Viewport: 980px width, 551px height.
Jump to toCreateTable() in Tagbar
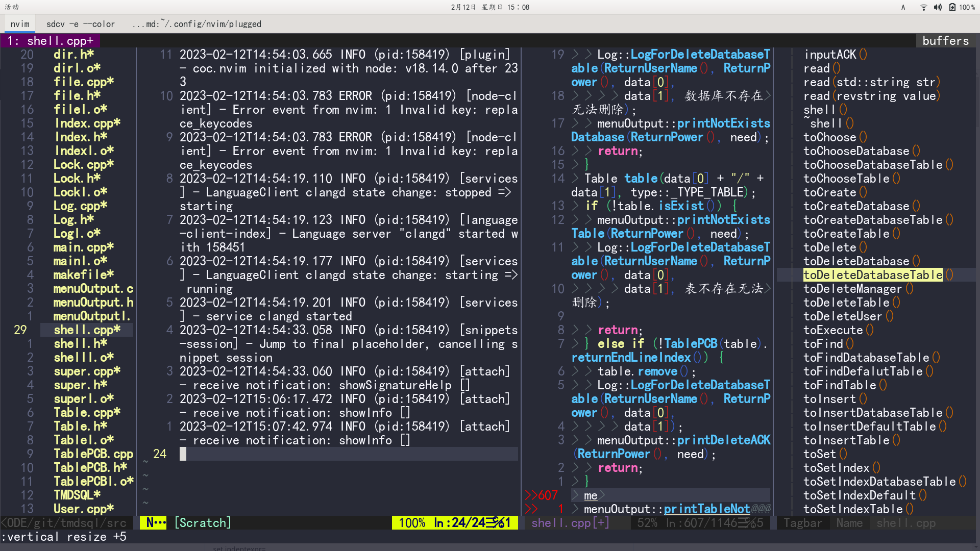[852, 234]
